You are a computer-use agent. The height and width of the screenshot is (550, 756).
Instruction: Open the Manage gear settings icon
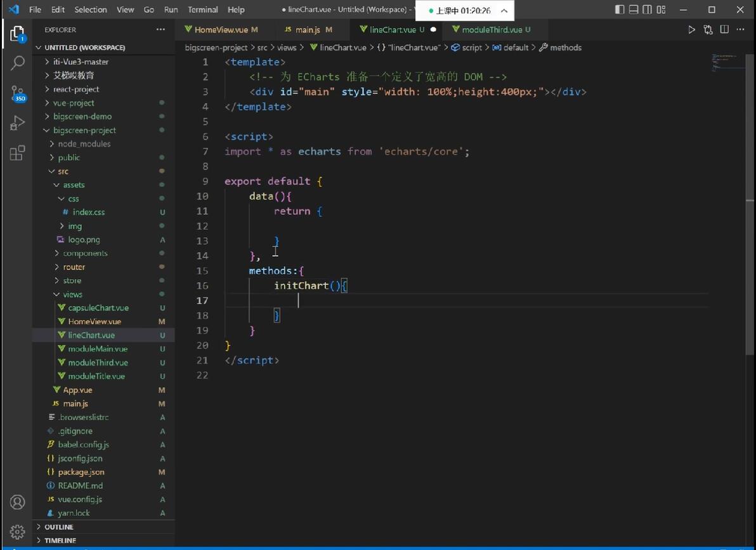[x=17, y=532]
